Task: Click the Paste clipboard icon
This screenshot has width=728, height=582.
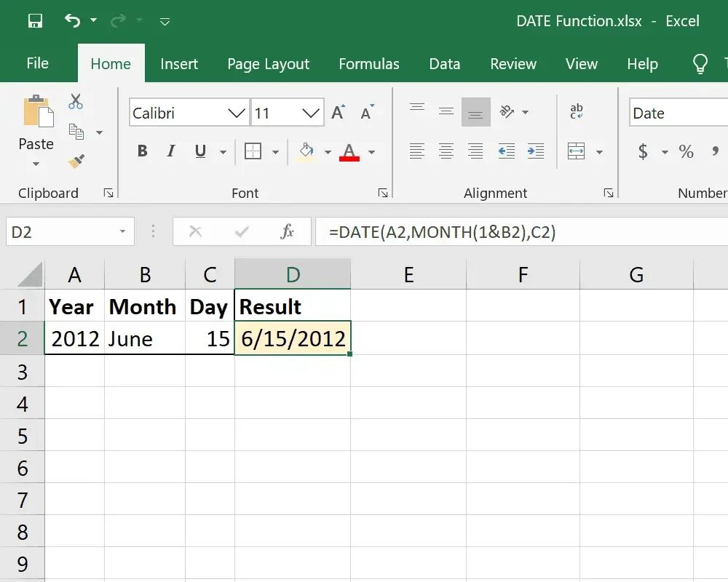Action: click(x=39, y=111)
